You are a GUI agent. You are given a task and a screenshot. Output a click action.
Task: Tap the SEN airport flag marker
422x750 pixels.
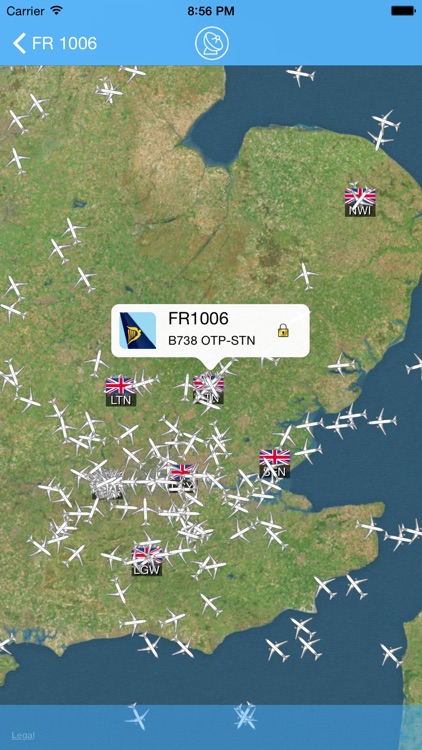pyautogui.click(x=275, y=463)
